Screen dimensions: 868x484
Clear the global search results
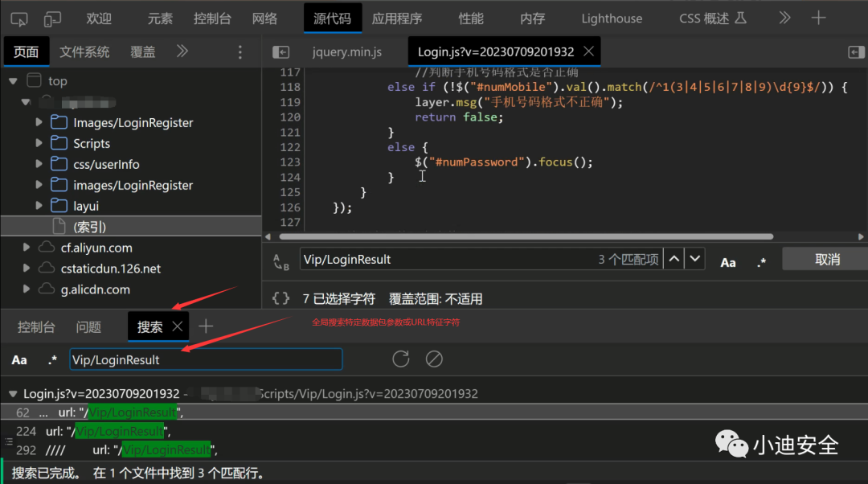(x=434, y=359)
